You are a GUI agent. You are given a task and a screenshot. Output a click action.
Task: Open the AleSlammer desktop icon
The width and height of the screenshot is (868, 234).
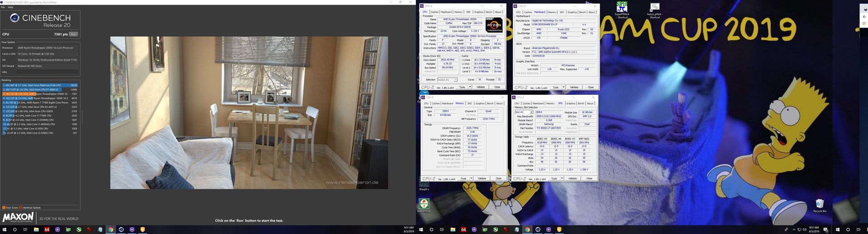click(x=424, y=206)
